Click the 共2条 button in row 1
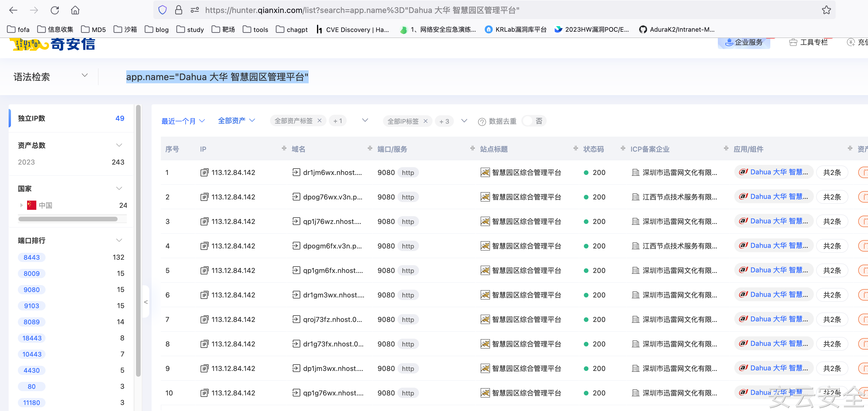This screenshot has width=868, height=411. [x=832, y=172]
